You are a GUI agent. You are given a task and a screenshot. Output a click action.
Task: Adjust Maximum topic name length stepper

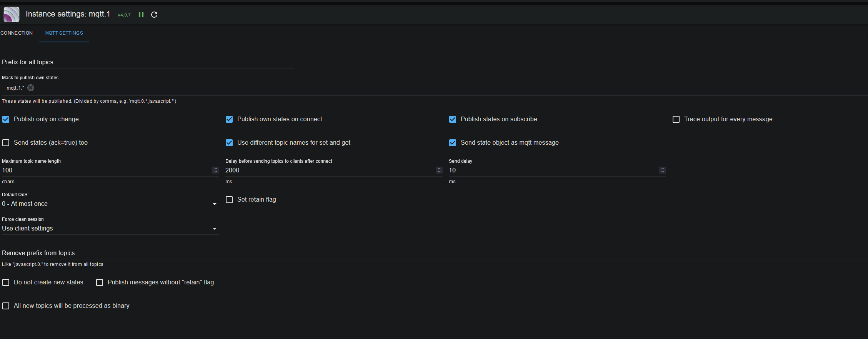[216, 170]
